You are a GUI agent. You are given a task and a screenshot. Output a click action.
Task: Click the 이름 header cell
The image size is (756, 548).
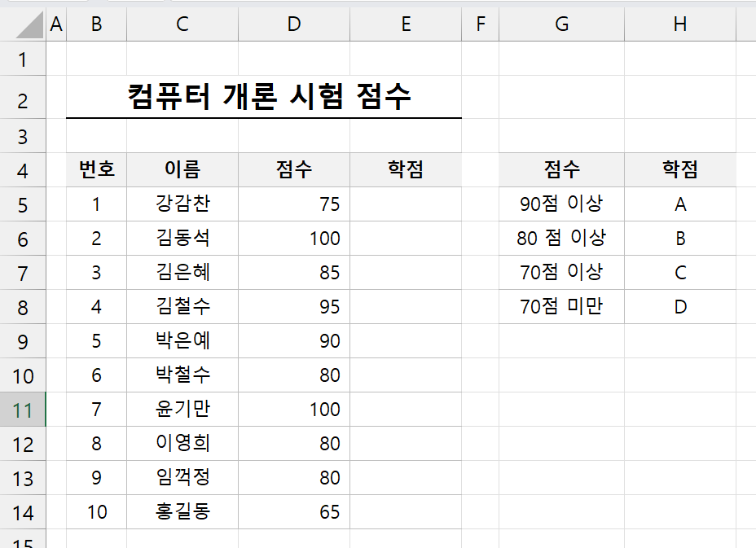182,169
